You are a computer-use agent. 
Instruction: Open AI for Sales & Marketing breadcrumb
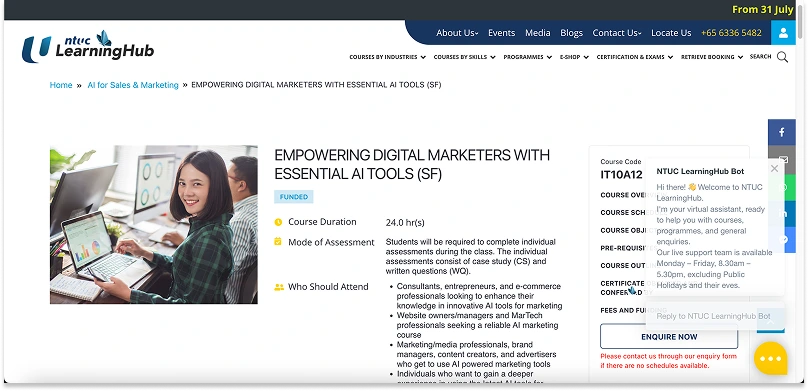click(x=133, y=85)
